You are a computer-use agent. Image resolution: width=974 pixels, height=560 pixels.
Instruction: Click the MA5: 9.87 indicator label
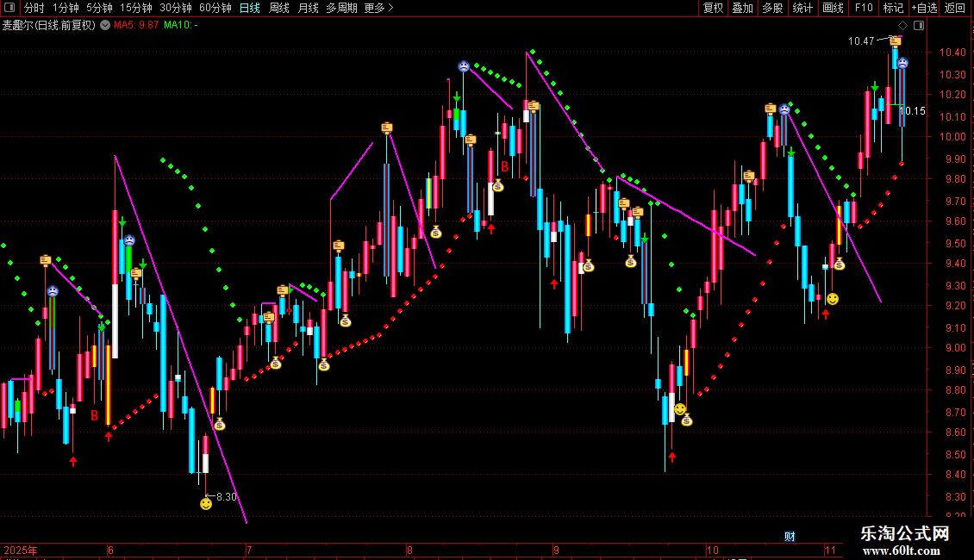136,25
